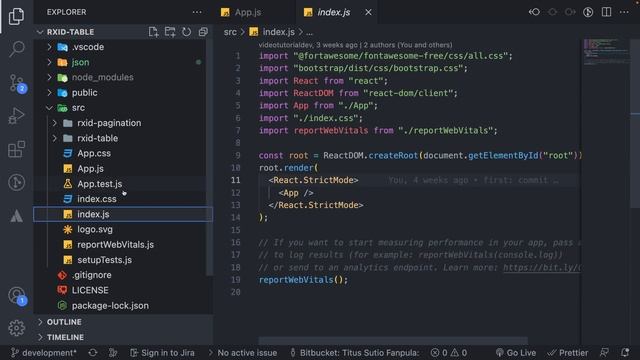Open the GitLens icon in activity bar
This screenshot has width=640, height=360.
16,182
